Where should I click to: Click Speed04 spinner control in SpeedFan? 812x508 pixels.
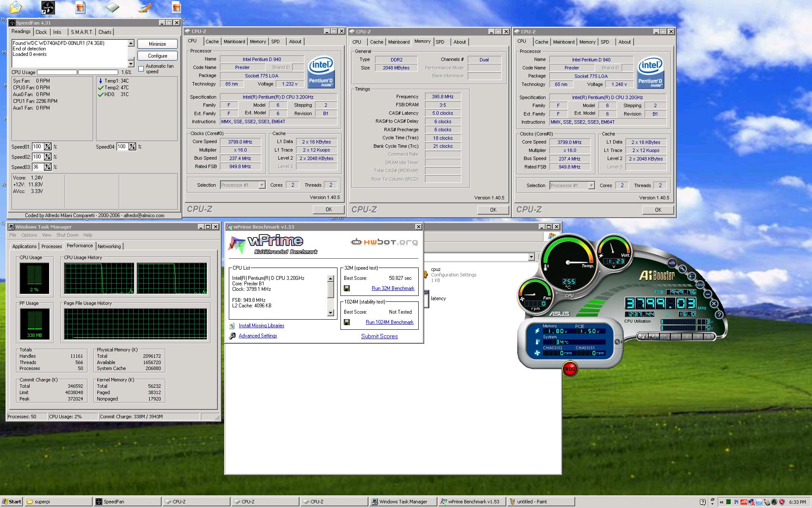pyautogui.click(x=132, y=147)
